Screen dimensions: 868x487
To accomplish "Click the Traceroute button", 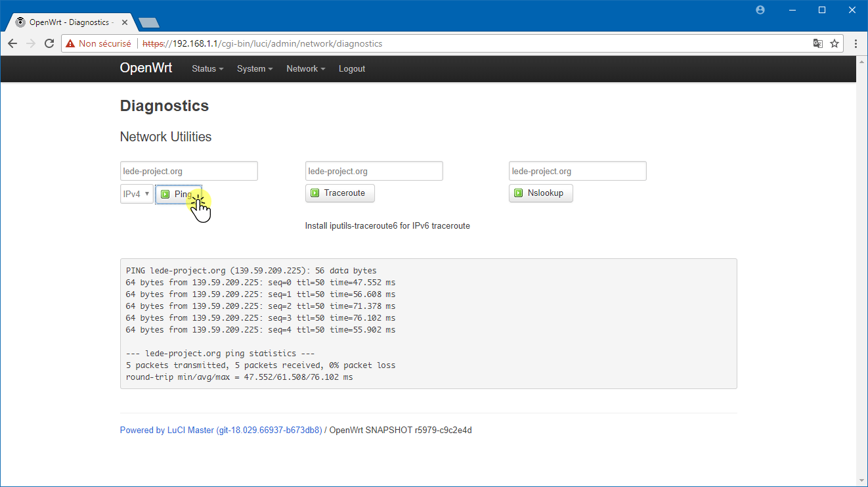I will pyautogui.click(x=340, y=193).
